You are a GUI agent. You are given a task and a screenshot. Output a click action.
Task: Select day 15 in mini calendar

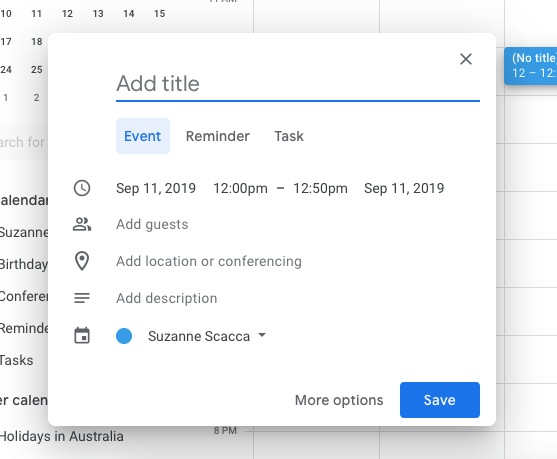click(159, 14)
